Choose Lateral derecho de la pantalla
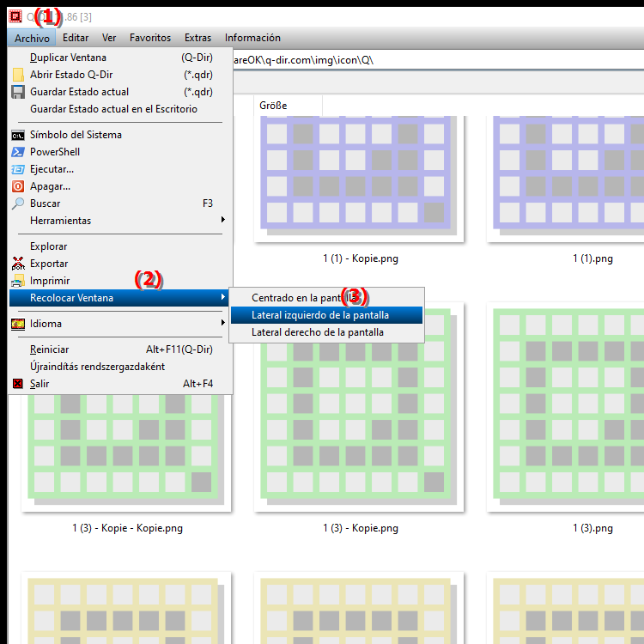The height and width of the screenshot is (644, 644). (326, 332)
